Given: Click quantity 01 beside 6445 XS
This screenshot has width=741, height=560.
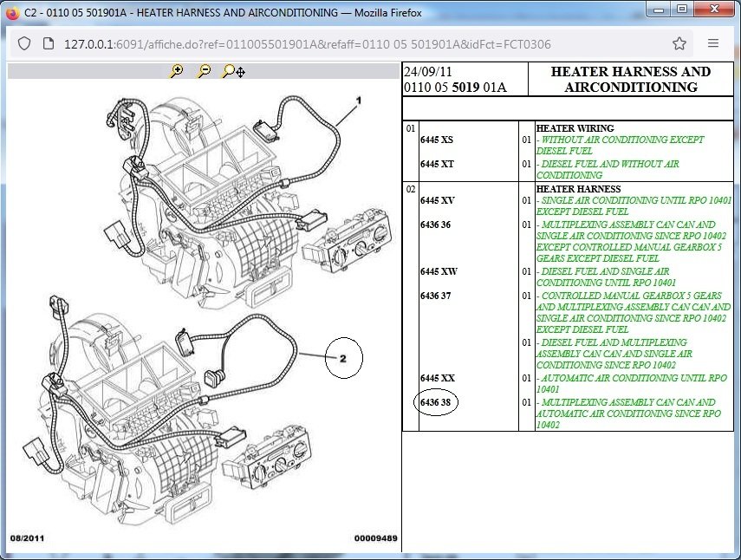Looking at the screenshot, I should tap(526, 140).
